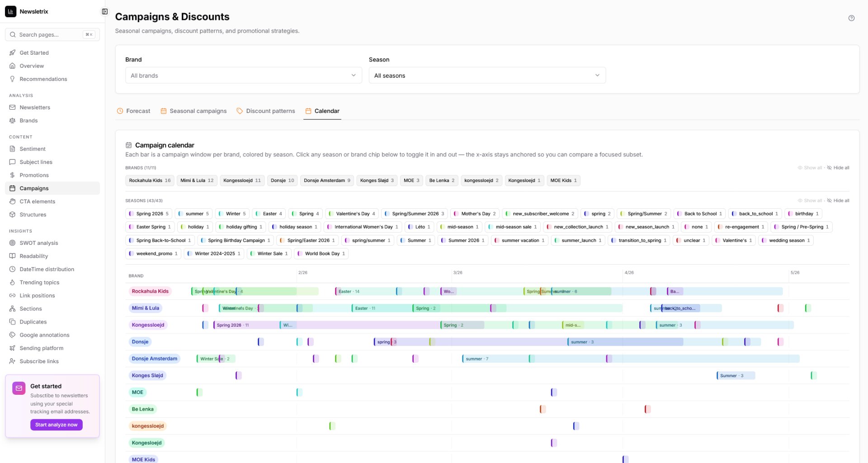
Task: Click the Konges Sløjd brand row label
Action: [147, 376]
